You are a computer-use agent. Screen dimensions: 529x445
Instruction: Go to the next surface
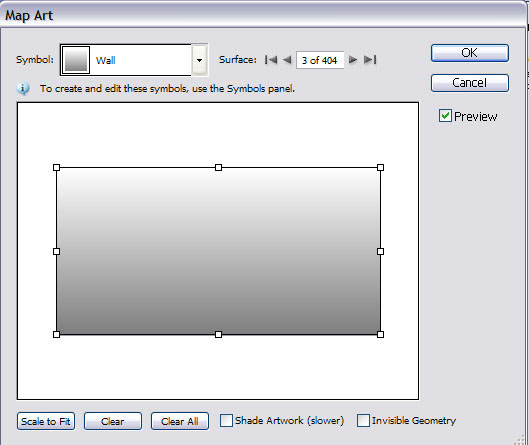tap(353, 60)
